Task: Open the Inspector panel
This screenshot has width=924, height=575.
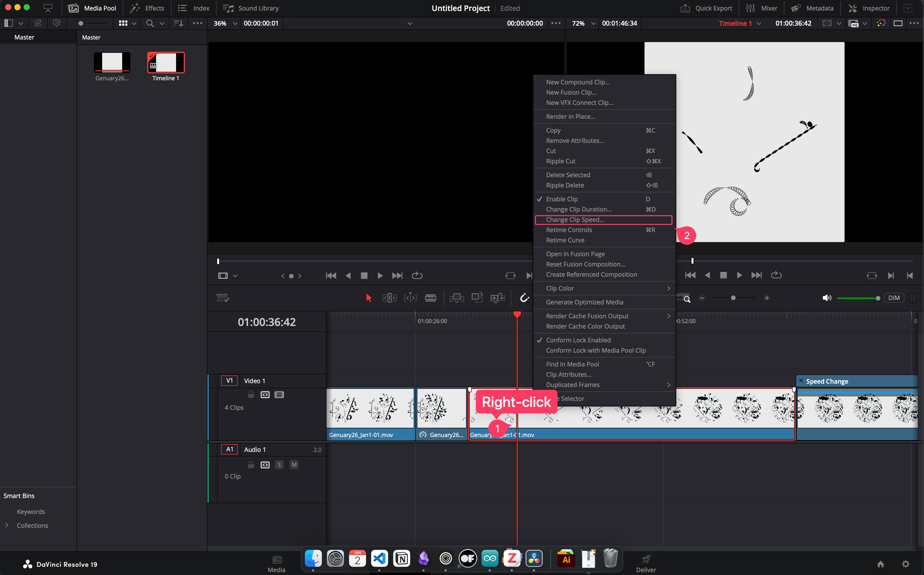Action: 869,8
